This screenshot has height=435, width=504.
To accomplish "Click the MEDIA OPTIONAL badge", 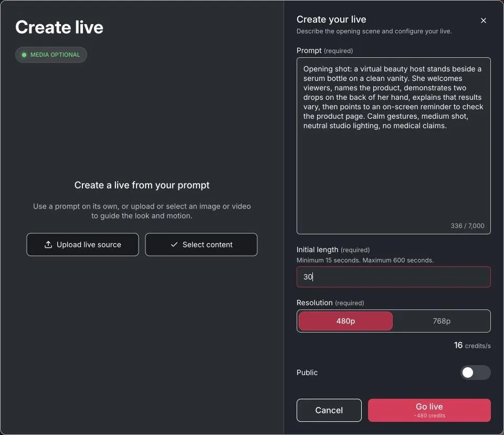I will pyautogui.click(x=51, y=55).
